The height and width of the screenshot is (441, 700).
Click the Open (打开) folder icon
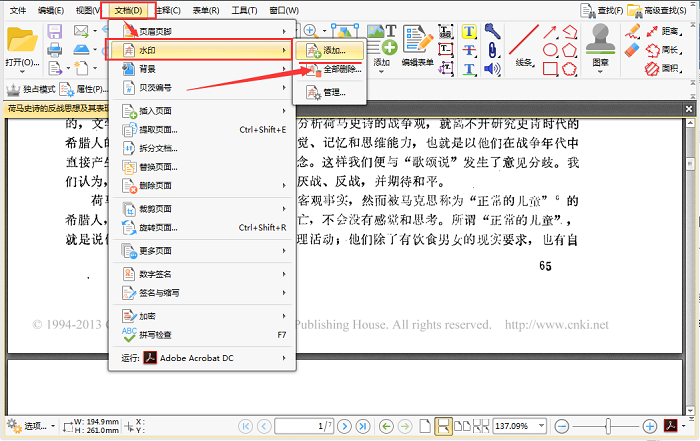[x=22, y=40]
